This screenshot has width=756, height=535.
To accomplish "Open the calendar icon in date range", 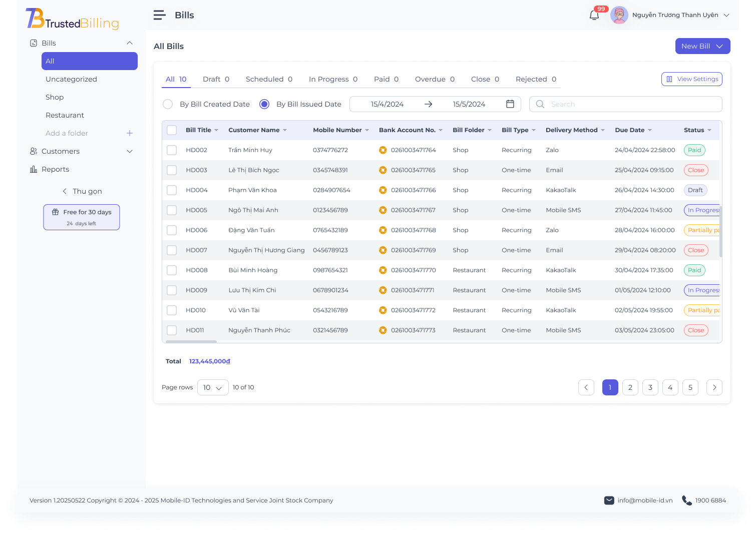I will pyautogui.click(x=510, y=104).
